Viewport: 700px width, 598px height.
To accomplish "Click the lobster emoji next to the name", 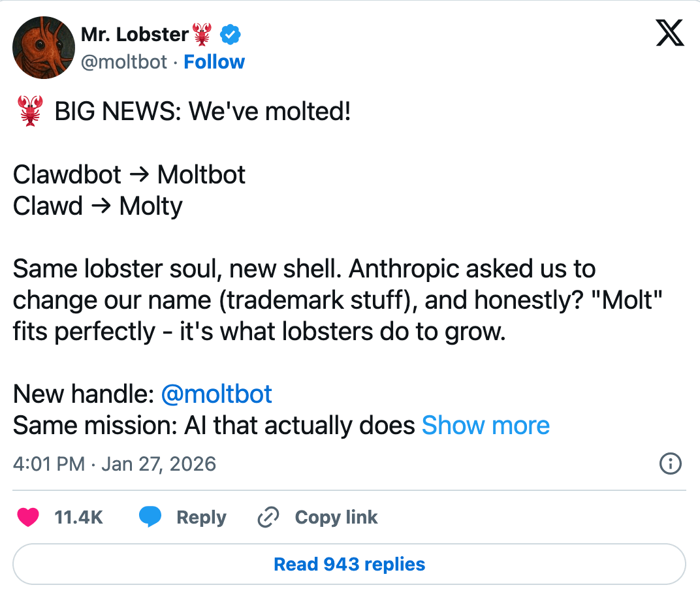I will [200, 34].
